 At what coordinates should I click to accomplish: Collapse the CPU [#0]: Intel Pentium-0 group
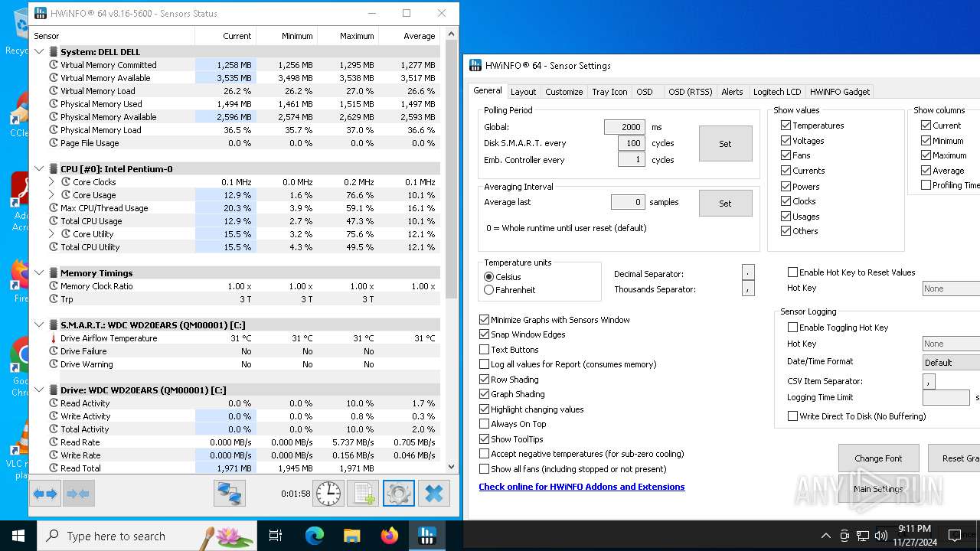click(x=40, y=169)
